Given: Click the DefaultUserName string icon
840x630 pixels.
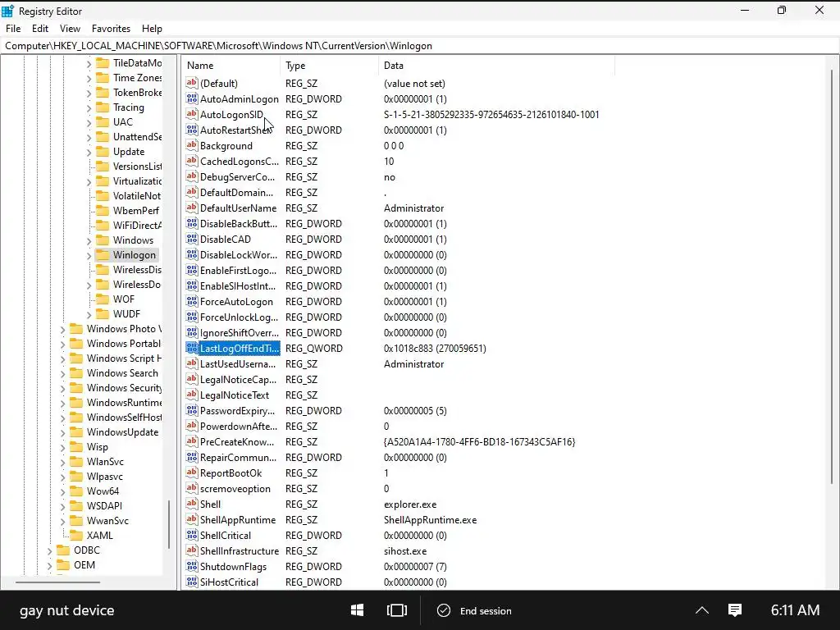Looking at the screenshot, I should click(x=192, y=208).
